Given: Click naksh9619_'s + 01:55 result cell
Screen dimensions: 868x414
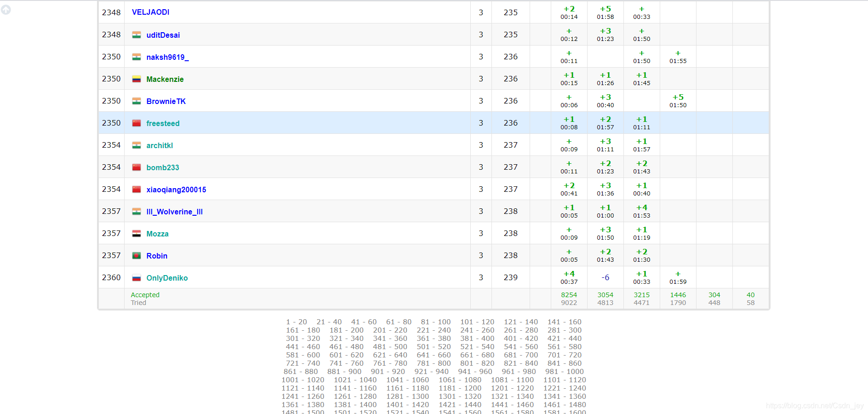Looking at the screenshot, I should pos(678,57).
